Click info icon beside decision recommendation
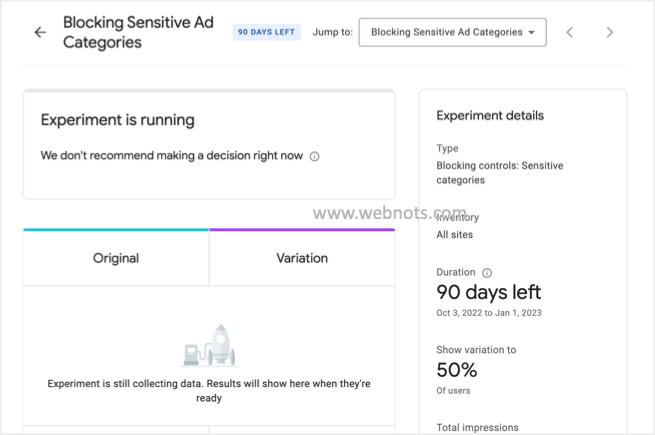Screen dimensions: 655x435 pyautogui.click(x=314, y=156)
